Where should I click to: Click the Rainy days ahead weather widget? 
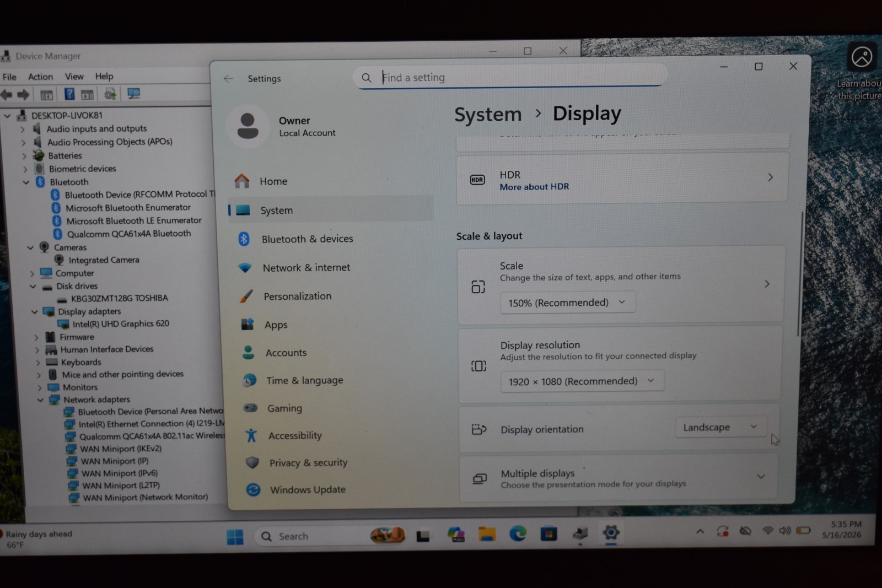(37, 539)
